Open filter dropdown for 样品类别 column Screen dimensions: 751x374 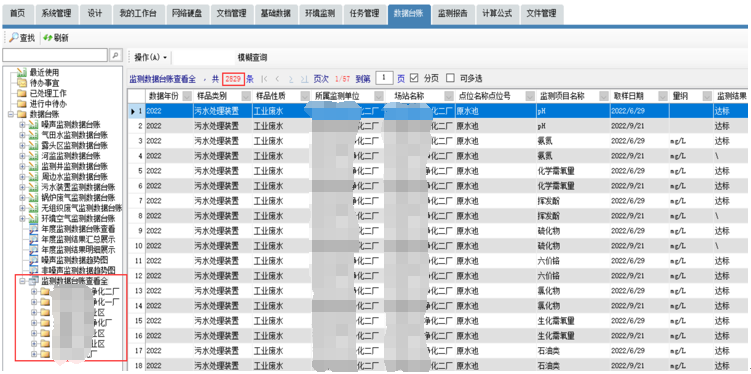[246, 96]
